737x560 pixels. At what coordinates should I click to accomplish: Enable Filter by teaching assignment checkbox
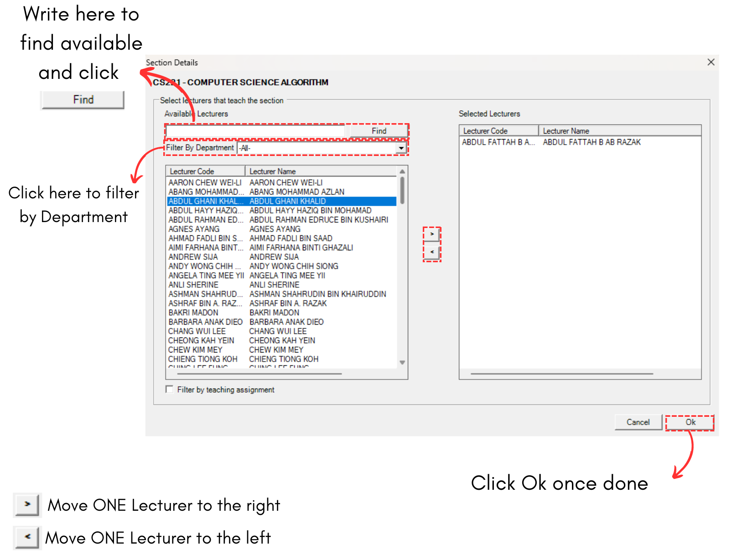pos(170,389)
